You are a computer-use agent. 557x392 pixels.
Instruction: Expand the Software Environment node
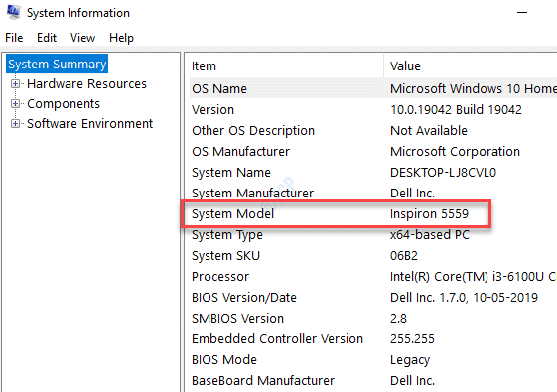(15, 124)
